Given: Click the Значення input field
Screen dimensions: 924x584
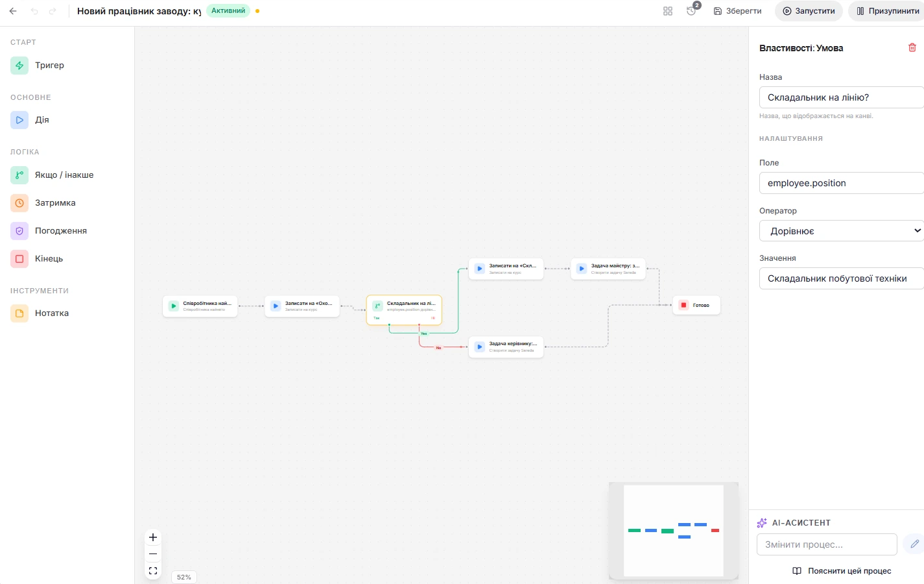Looking at the screenshot, I should click(842, 278).
